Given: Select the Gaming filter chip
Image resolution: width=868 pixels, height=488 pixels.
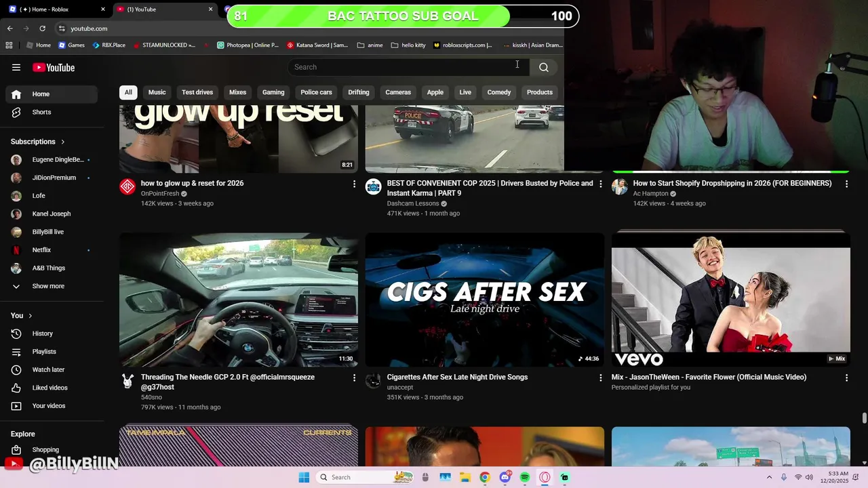Looking at the screenshot, I should coord(273,92).
